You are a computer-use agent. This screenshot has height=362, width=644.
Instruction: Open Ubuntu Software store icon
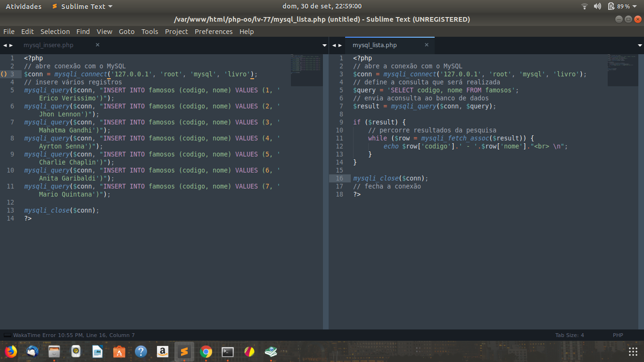pos(119,352)
